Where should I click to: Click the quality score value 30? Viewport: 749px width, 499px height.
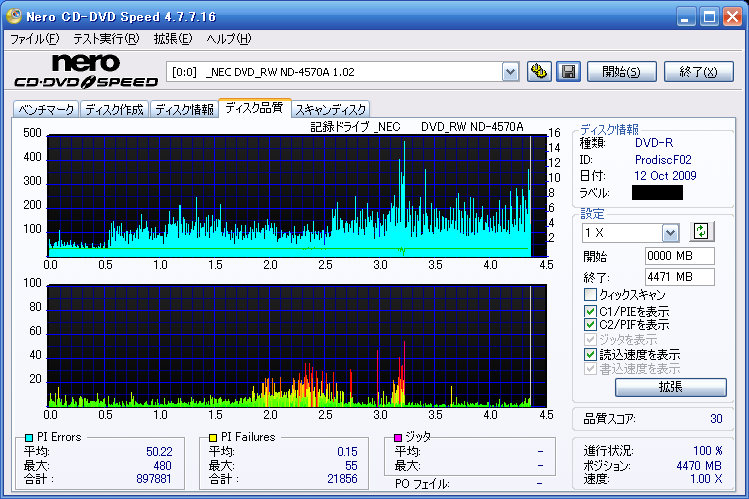pyautogui.click(x=716, y=419)
